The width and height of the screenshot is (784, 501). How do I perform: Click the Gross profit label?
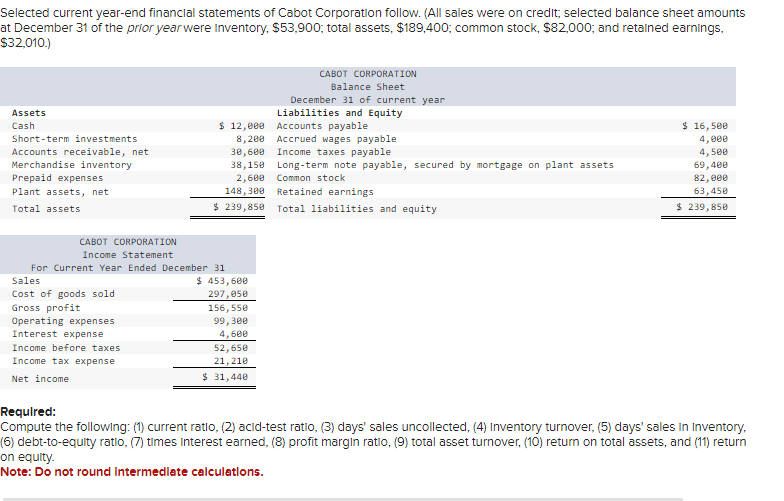pos(46,308)
